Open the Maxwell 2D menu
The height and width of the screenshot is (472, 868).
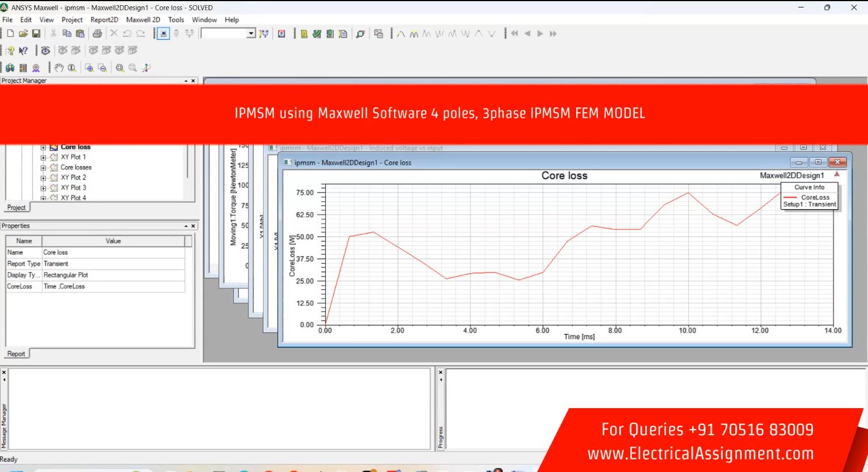pyautogui.click(x=143, y=20)
